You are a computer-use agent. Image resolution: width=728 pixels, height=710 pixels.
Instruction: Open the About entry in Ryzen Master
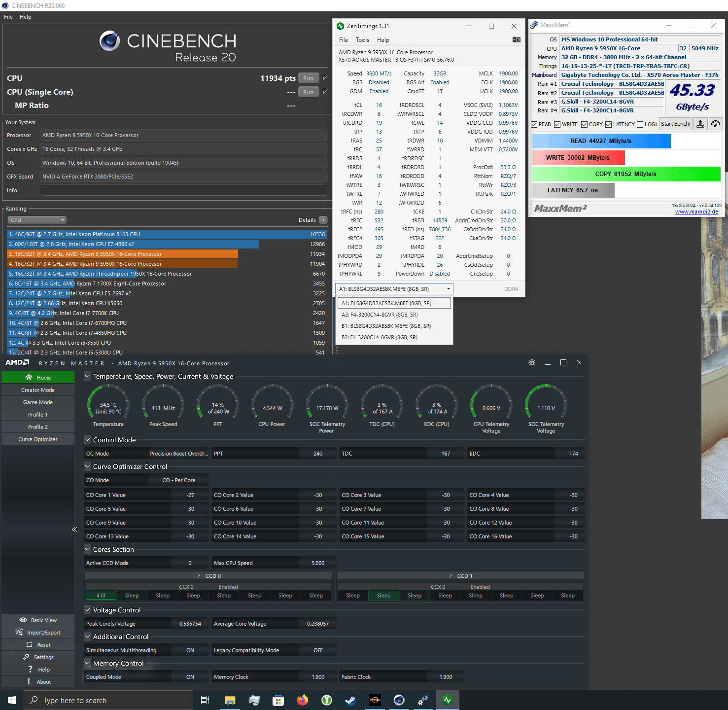pos(38,682)
